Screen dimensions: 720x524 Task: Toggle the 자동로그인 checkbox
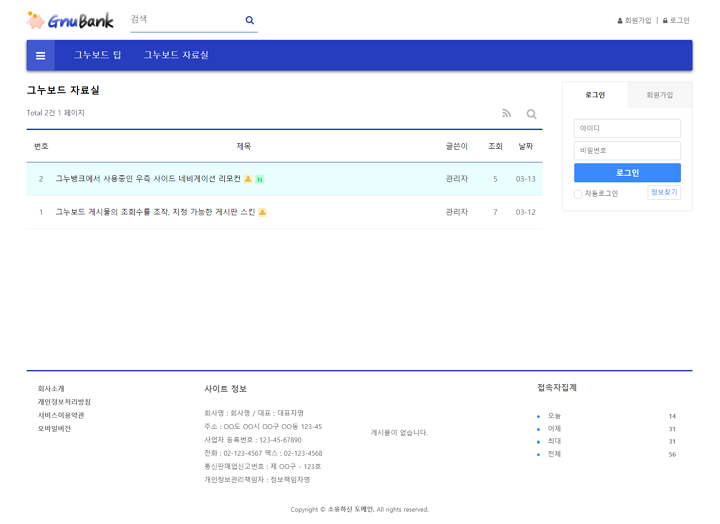pos(578,194)
